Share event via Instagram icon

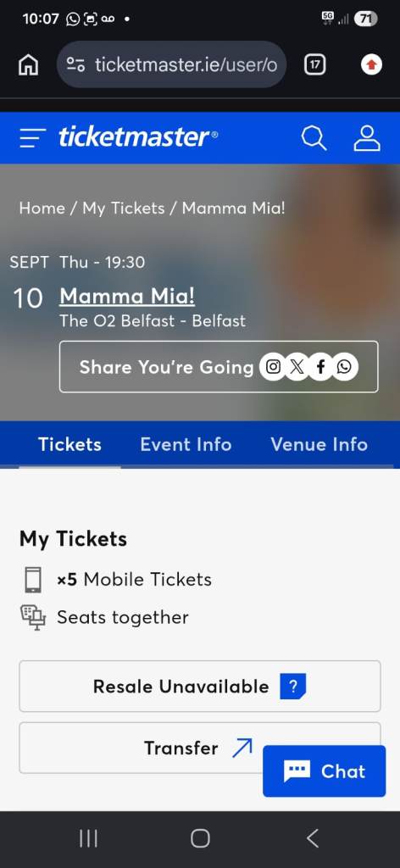pyautogui.click(x=273, y=366)
